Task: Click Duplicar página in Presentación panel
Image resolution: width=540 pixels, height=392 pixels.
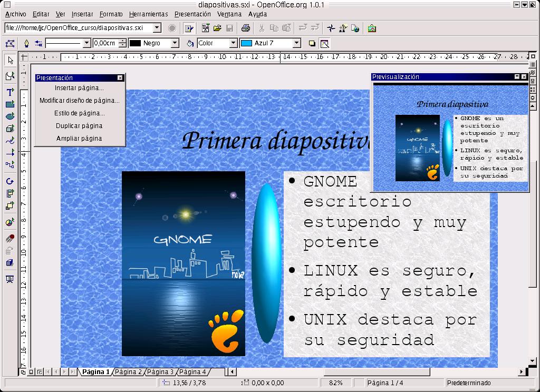Action: click(79, 126)
